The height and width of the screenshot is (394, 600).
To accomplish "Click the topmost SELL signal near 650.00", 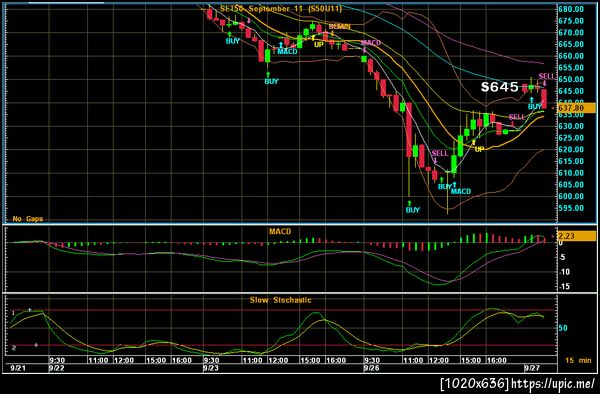I will point(546,76).
